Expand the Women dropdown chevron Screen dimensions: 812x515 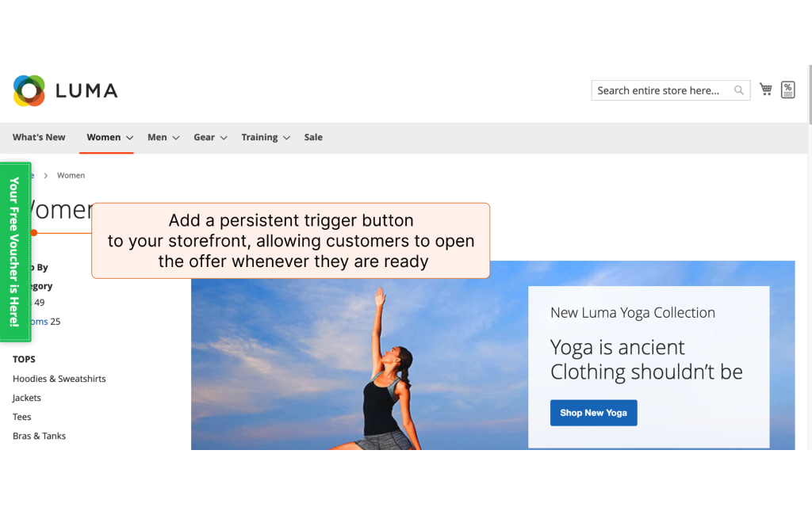pyautogui.click(x=129, y=138)
